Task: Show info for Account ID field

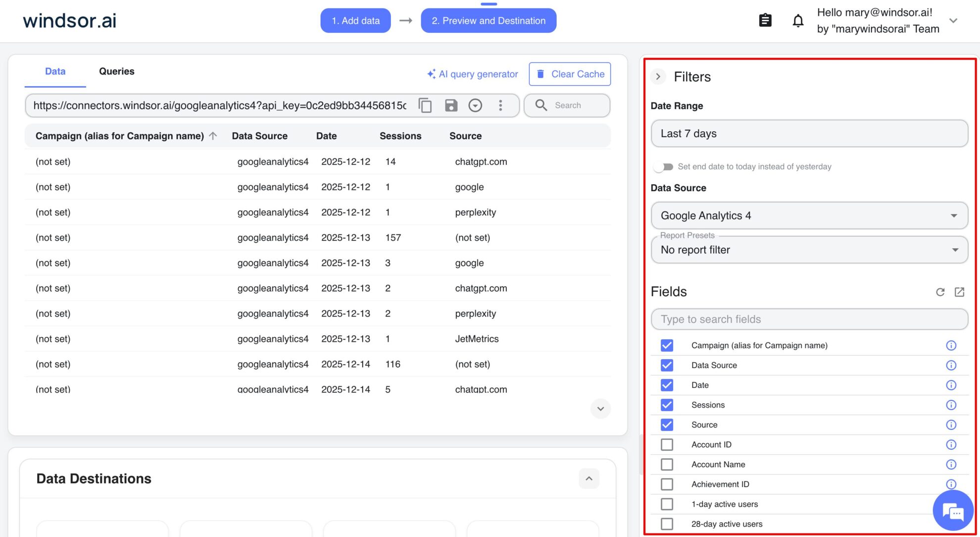Action: coord(951,444)
